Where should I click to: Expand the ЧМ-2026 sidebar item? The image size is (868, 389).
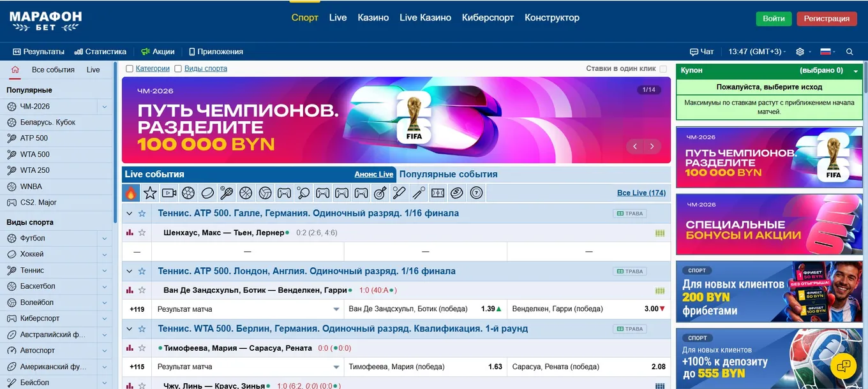(105, 106)
